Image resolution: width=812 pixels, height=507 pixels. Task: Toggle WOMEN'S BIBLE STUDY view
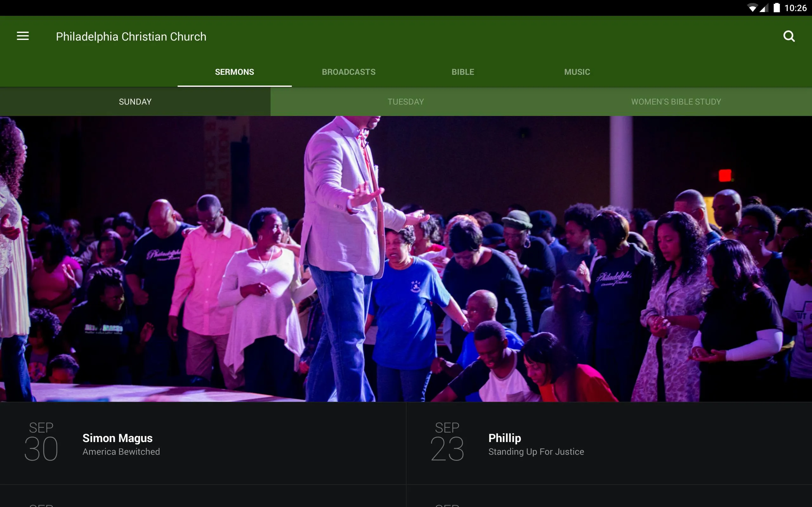675,101
